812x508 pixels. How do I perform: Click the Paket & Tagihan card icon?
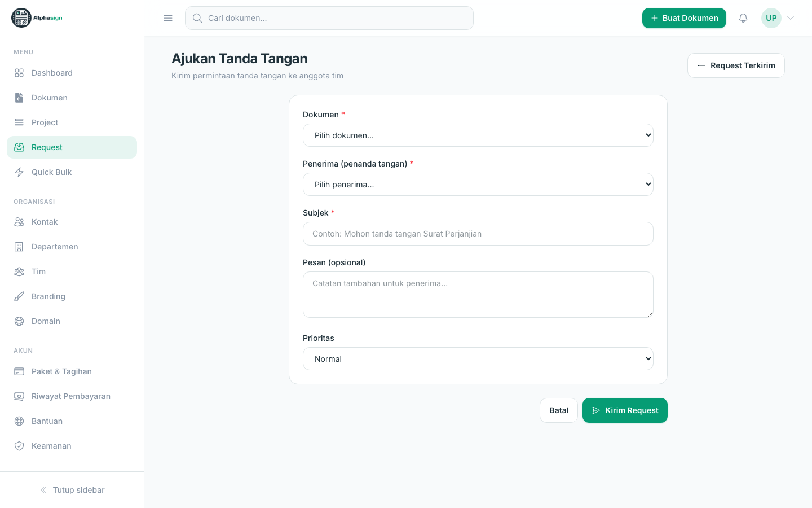19,371
